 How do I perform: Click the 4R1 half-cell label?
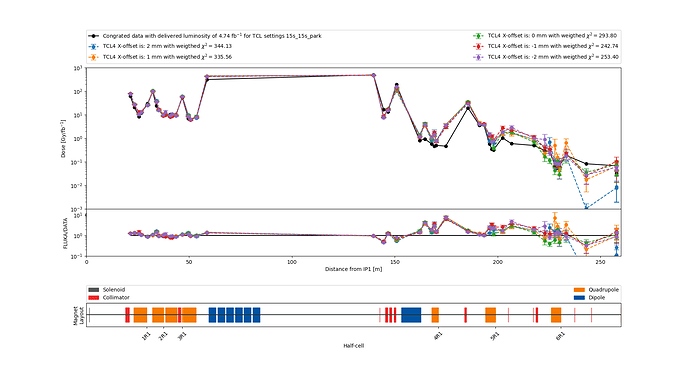click(438, 337)
